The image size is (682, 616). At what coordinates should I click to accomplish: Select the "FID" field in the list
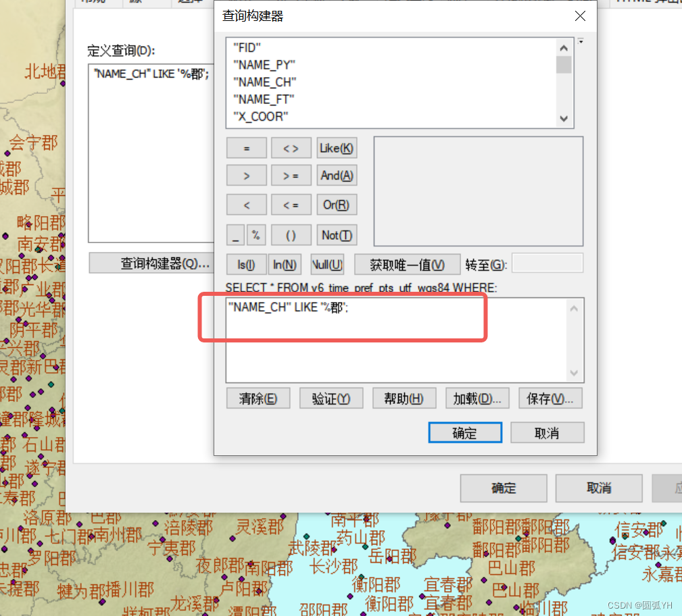pos(247,47)
